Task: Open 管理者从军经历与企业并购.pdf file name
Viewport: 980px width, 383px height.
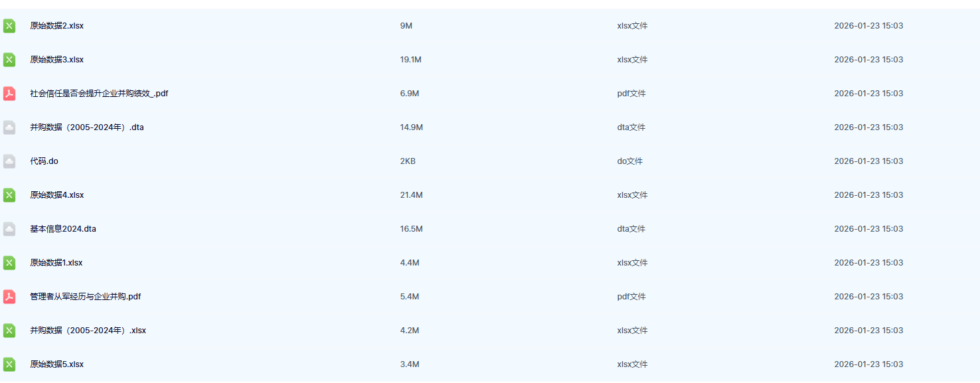Action: point(85,297)
